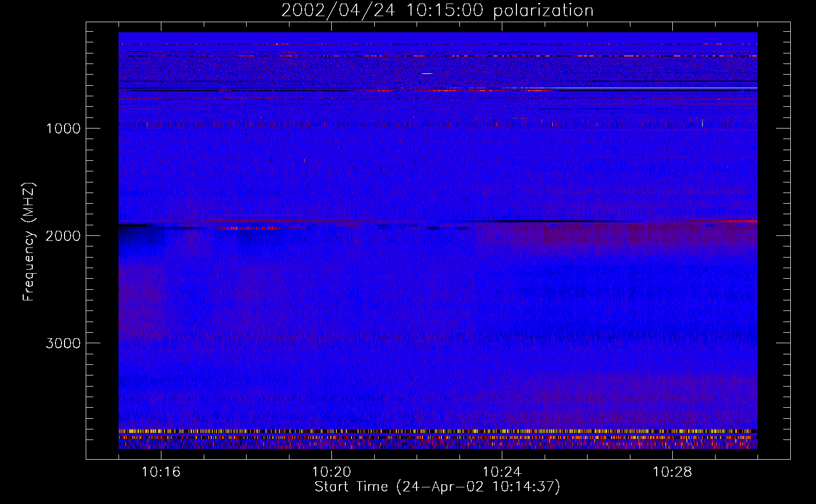Click the 2000 frequency tick label
The width and height of the screenshot is (816, 504).
[x=63, y=236]
